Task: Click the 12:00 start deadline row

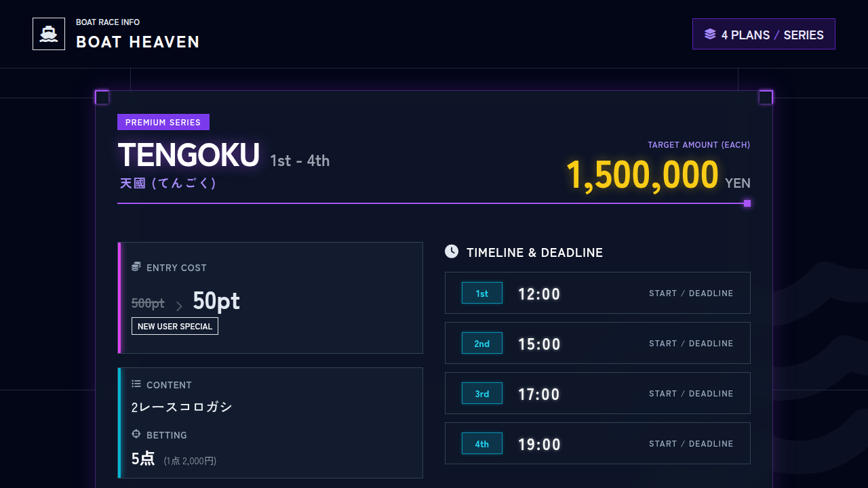Action: coord(597,293)
